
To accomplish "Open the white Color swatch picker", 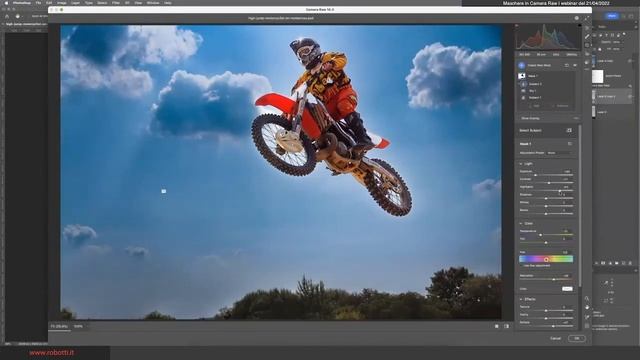I will [x=567, y=289].
